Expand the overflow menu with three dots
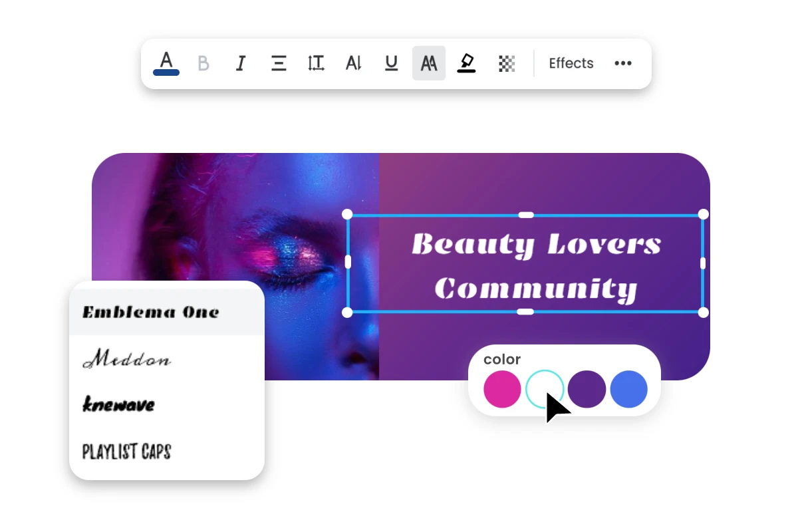Screen dimensions: 798x532 (x=623, y=63)
